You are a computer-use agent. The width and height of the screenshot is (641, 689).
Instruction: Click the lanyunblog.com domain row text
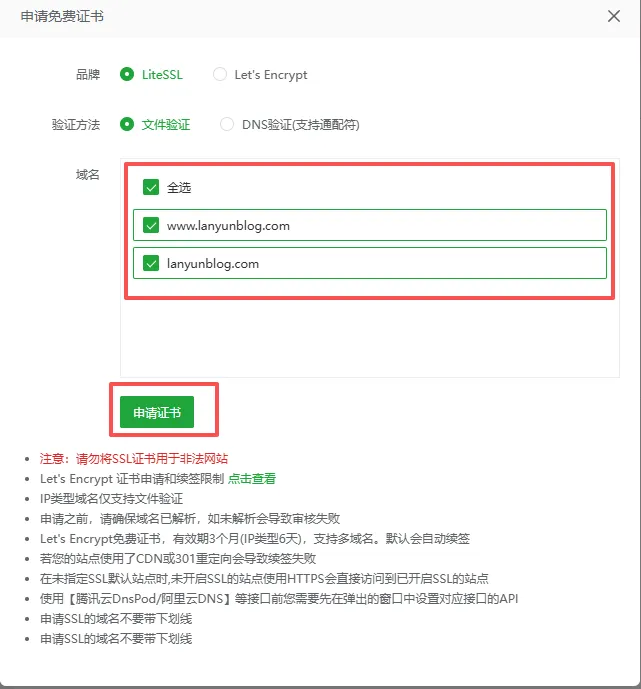213,264
